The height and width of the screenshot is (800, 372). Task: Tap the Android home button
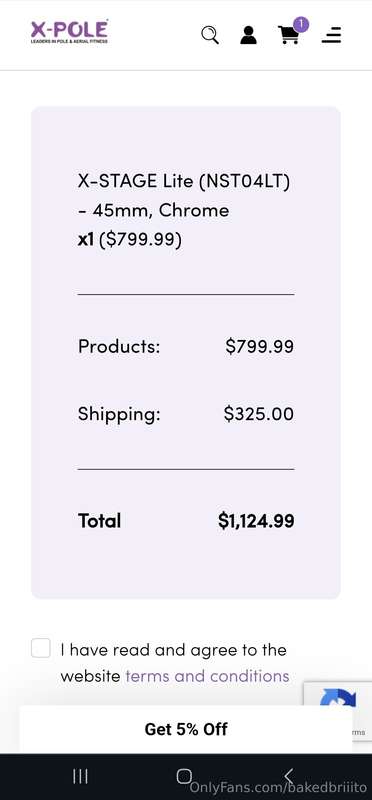[184, 777]
